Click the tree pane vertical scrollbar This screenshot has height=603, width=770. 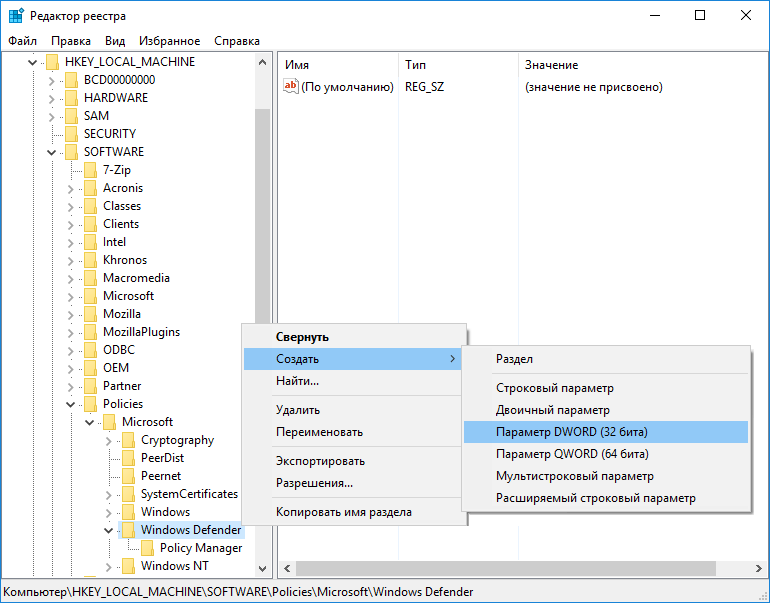coord(263,300)
